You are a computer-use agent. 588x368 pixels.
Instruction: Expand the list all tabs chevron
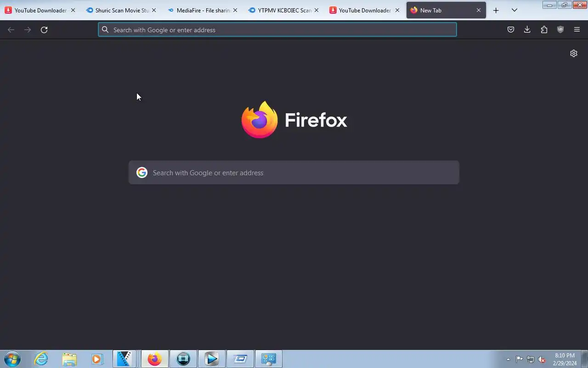(x=514, y=10)
